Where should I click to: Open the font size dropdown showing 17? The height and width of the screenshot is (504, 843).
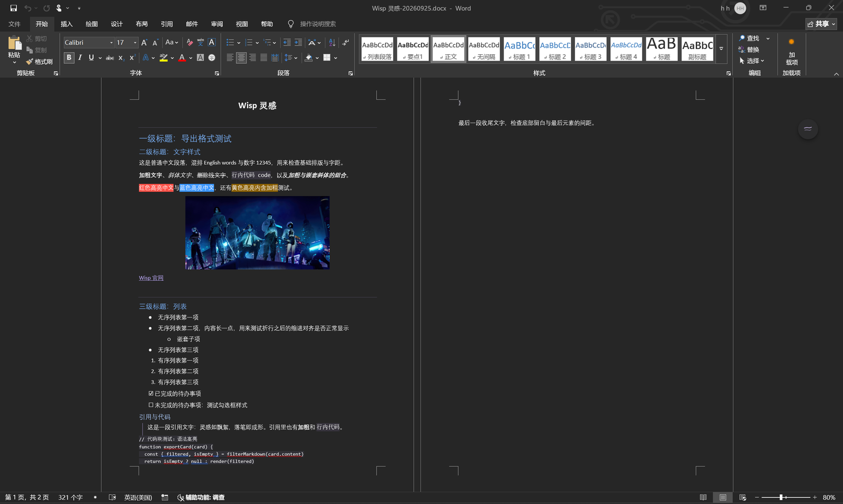tap(135, 43)
